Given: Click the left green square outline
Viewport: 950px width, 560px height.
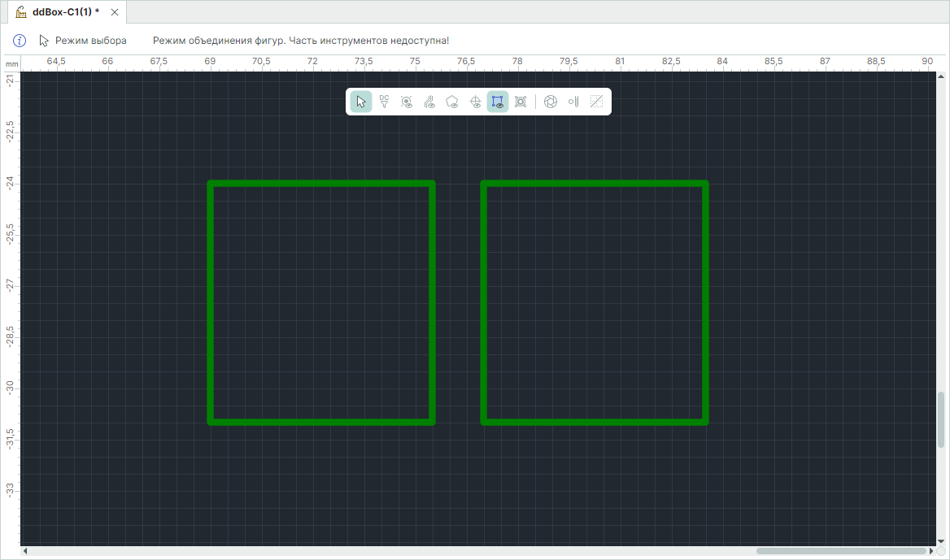Looking at the screenshot, I should coord(211,302).
